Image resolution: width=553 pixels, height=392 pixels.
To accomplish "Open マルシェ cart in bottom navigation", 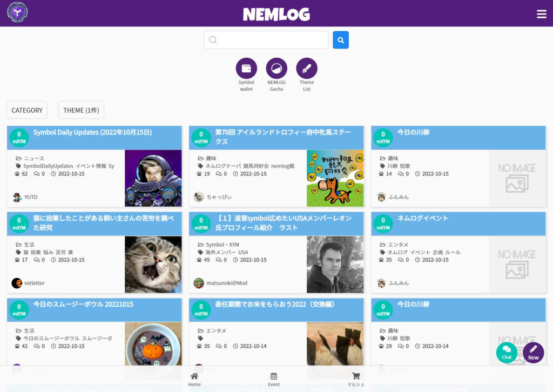I will 356,379.
